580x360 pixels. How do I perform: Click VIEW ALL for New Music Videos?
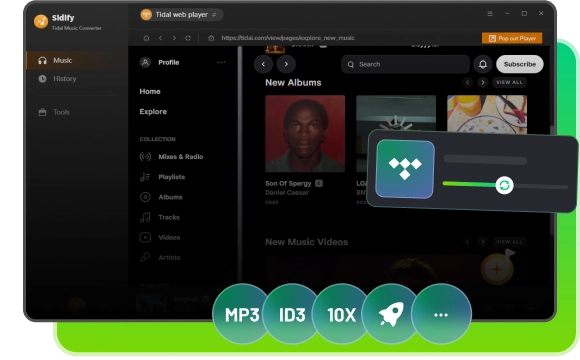pos(509,242)
